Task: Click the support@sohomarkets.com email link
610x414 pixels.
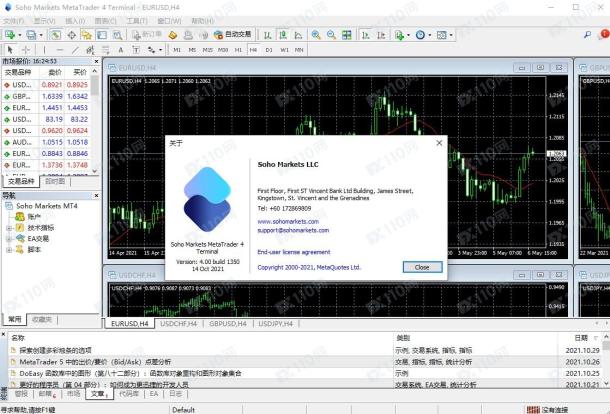Action: click(293, 230)
